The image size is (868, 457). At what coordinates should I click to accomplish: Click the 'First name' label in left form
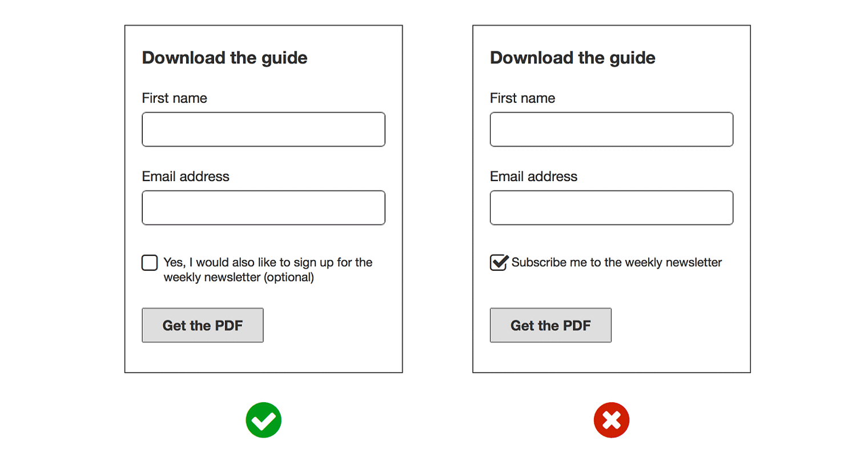click(174, 98)
